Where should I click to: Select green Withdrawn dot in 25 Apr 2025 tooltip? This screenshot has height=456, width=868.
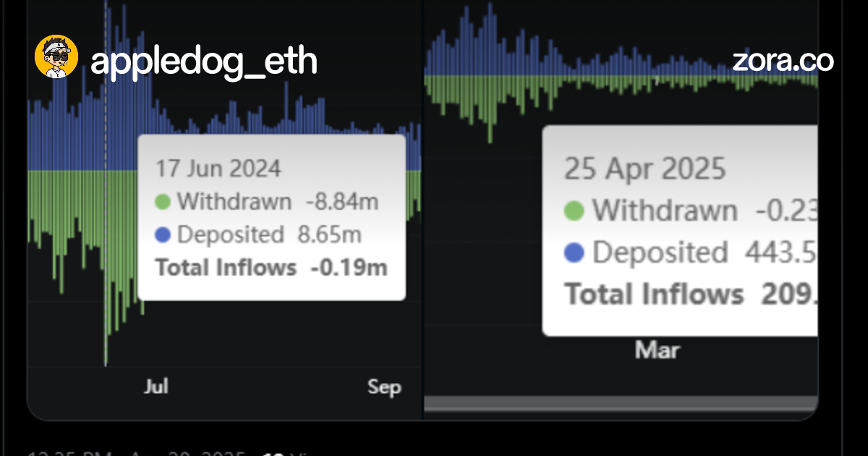pyautogui.click(x=574, y=211)
